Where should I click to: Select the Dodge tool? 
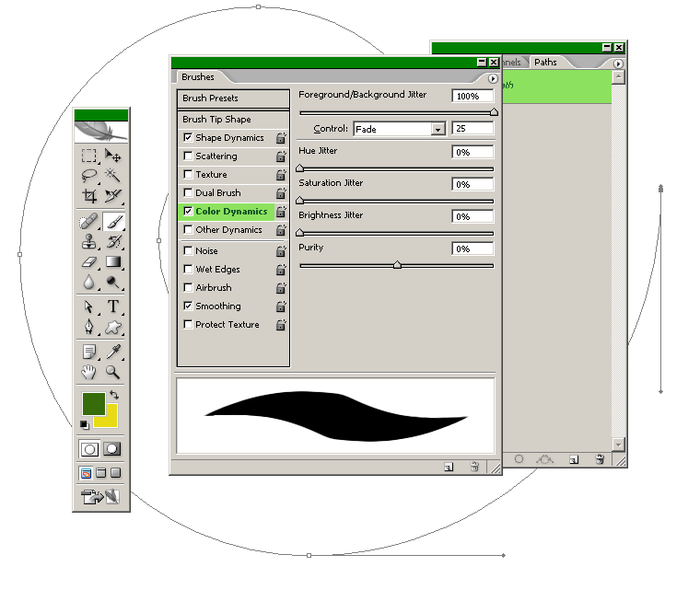pos(113,282)
